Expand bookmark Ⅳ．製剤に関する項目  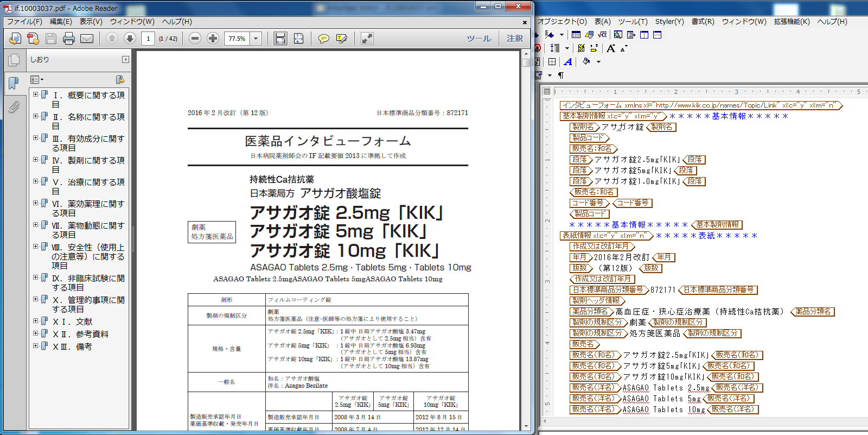pyautogui.click(x=35, y=160)
